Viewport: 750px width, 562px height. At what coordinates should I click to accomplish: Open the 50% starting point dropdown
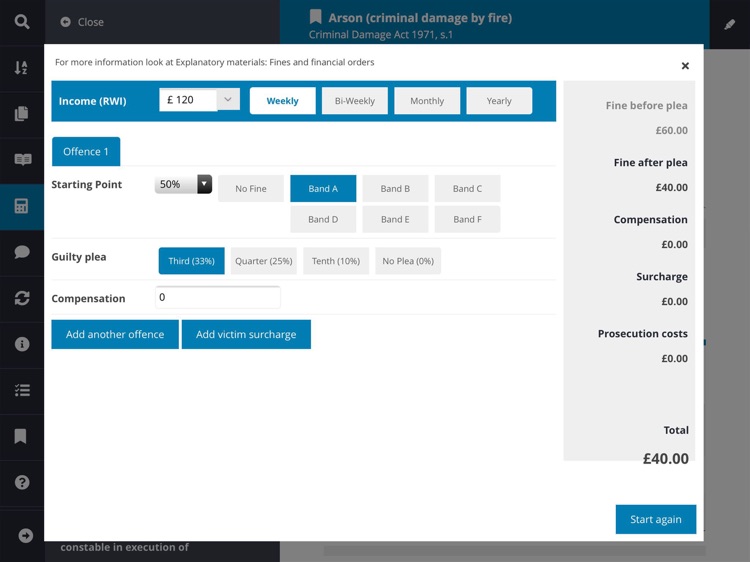pyautogui.click(x=183, y=184)
